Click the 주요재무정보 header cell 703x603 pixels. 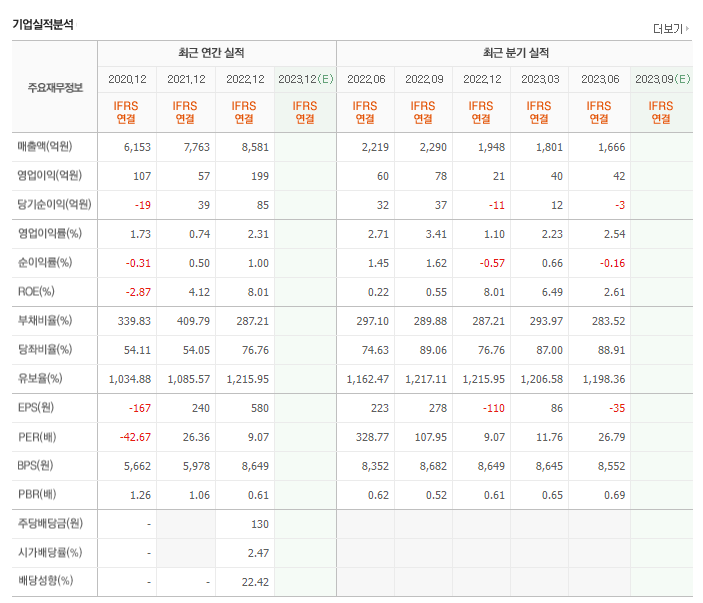tap(55, 87)
